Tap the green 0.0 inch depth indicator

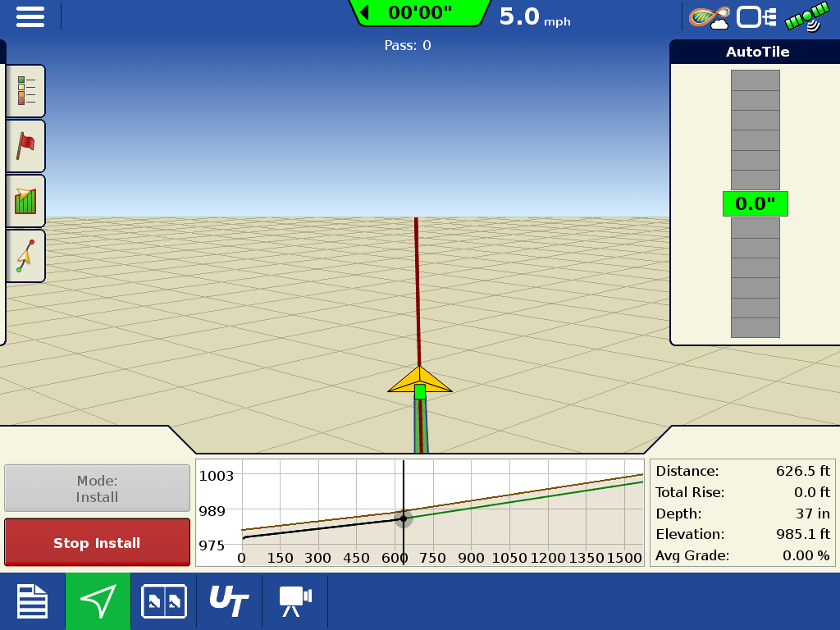click(755, 203)
